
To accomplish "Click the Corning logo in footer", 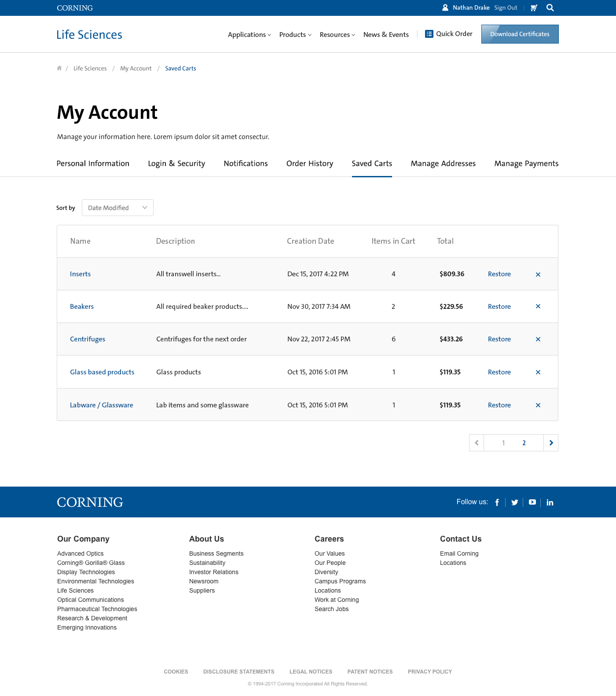I will [90, 502].
